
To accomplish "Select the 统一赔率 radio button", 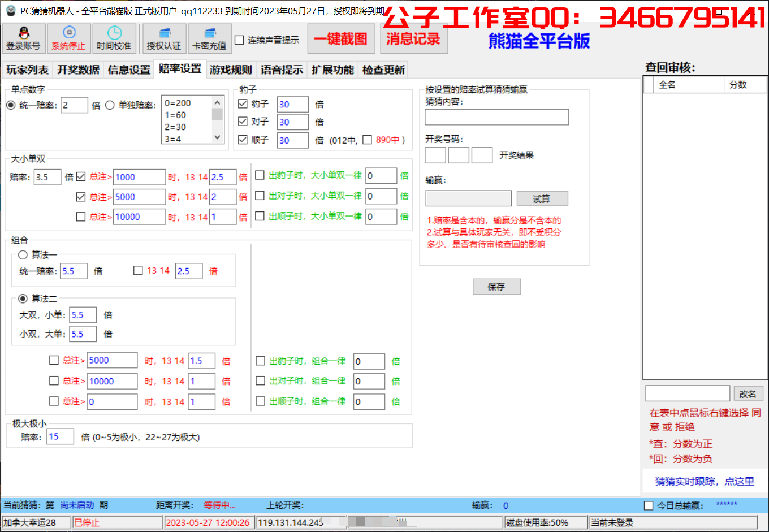I will pyautogui.click(x=11, y=105).
